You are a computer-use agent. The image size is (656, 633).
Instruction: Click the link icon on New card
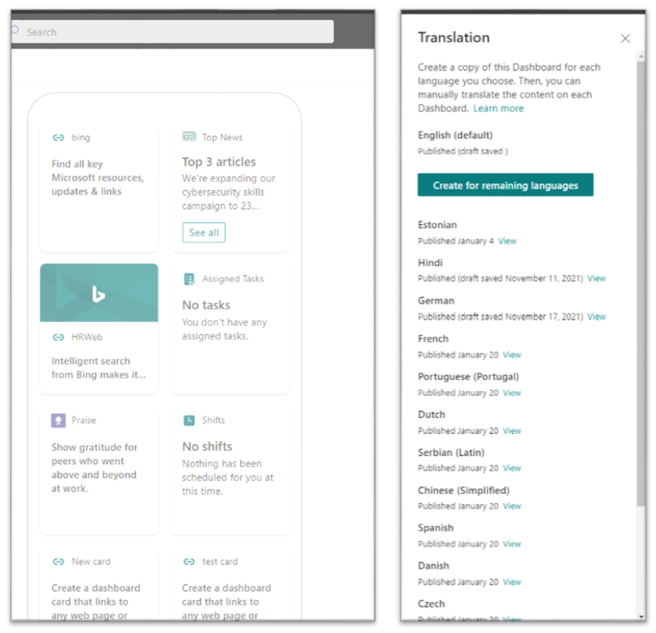(58, 562)
